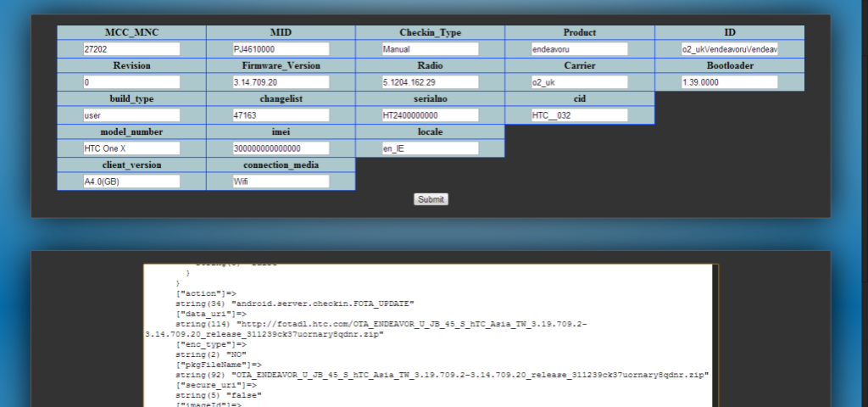The height and width of the screenshot is (407, 868).
Task: Click the connection_media field Wifi
Action: (x=281, y=181)
